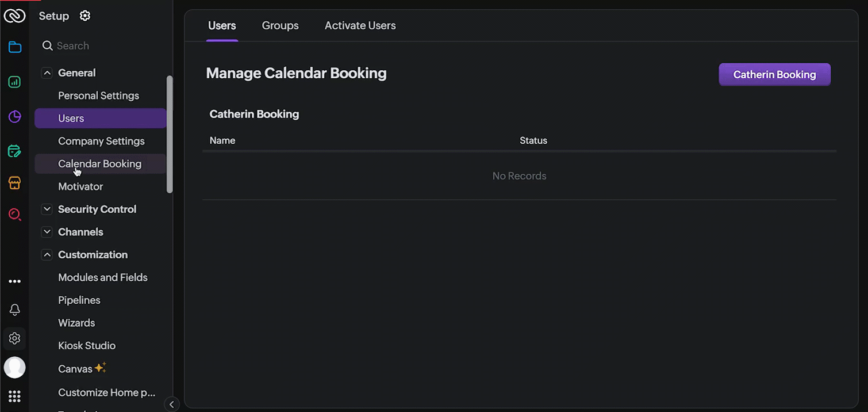Click the gear icon beside Setup
Image resolution: width=868 pixels, height=412 pixels.
point(85,16)
